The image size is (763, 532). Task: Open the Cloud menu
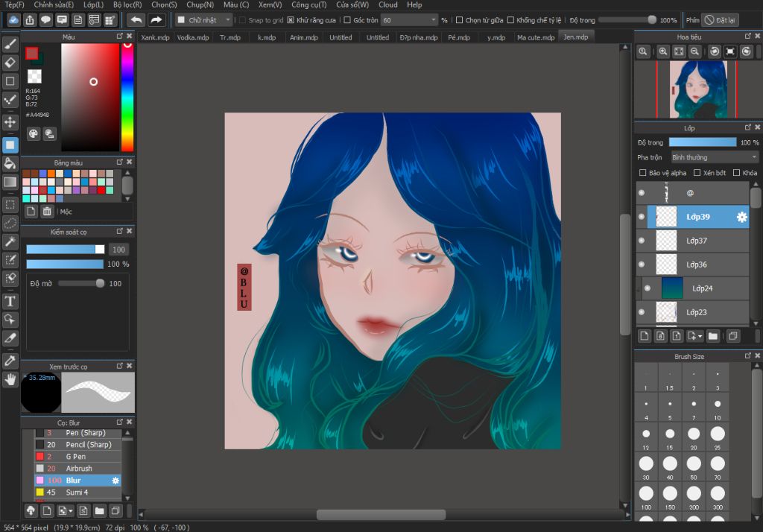(x=387, y=4)
